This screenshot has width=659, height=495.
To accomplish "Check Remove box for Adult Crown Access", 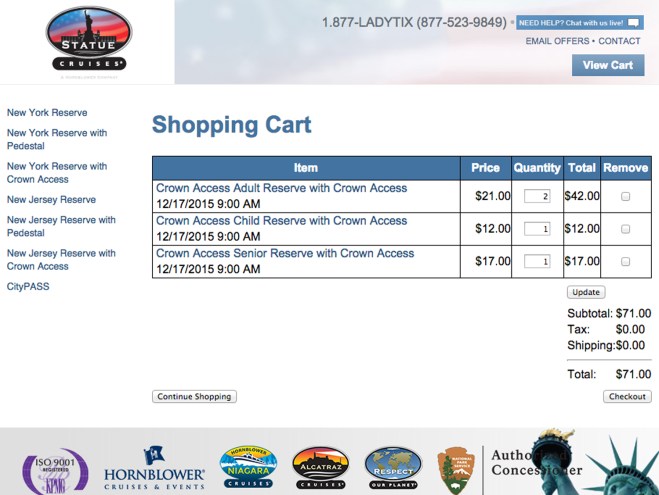I will click(x=626, y=197).
